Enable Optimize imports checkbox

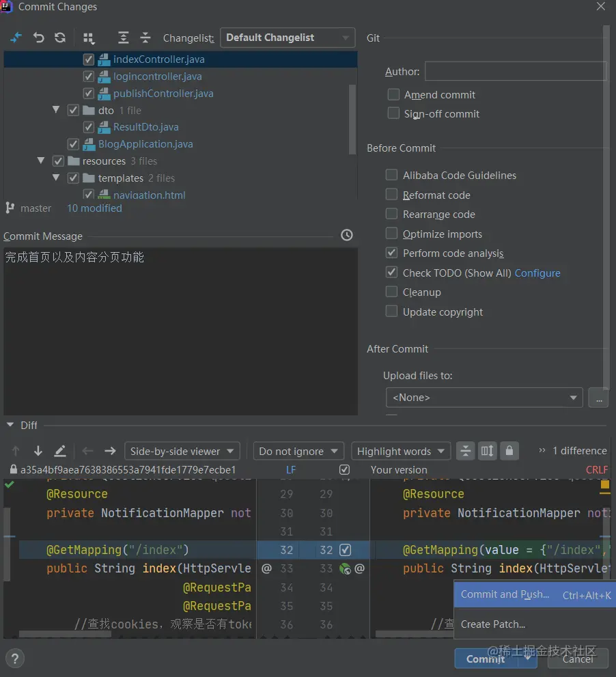point(391,233)
